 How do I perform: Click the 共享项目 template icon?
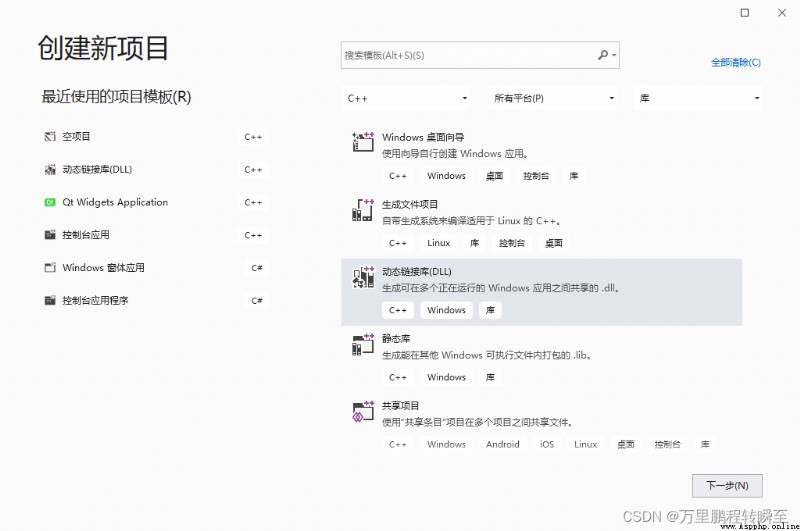[363, 412]
